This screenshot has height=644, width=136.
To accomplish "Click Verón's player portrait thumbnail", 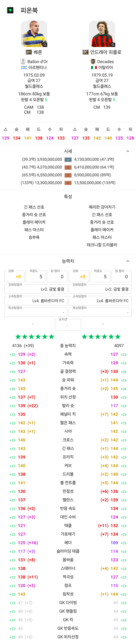I will click(x=34, y=34).
